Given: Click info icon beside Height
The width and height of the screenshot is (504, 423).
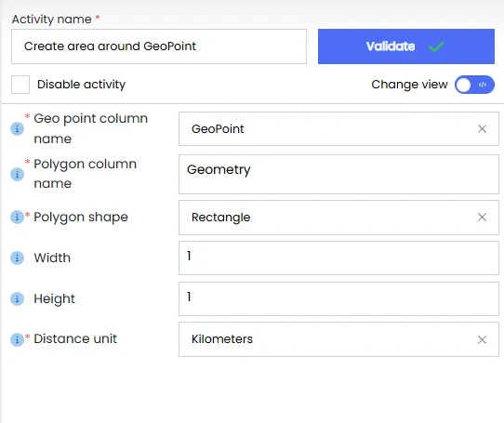Looking at the screenshot, I should [17, 298].
